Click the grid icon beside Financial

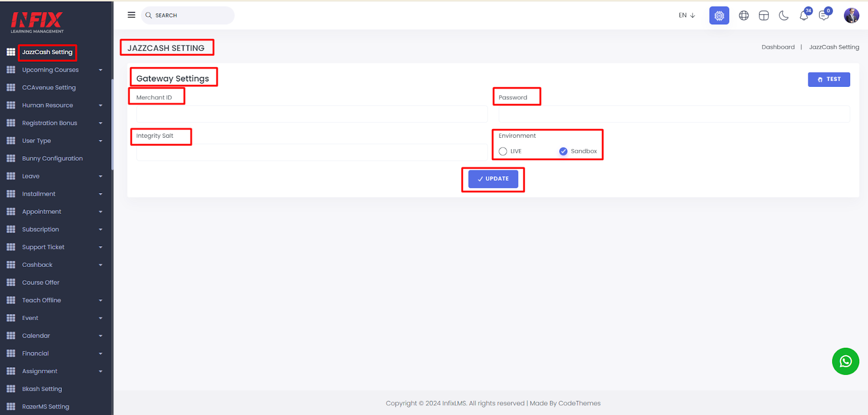(x=11, y=353)
